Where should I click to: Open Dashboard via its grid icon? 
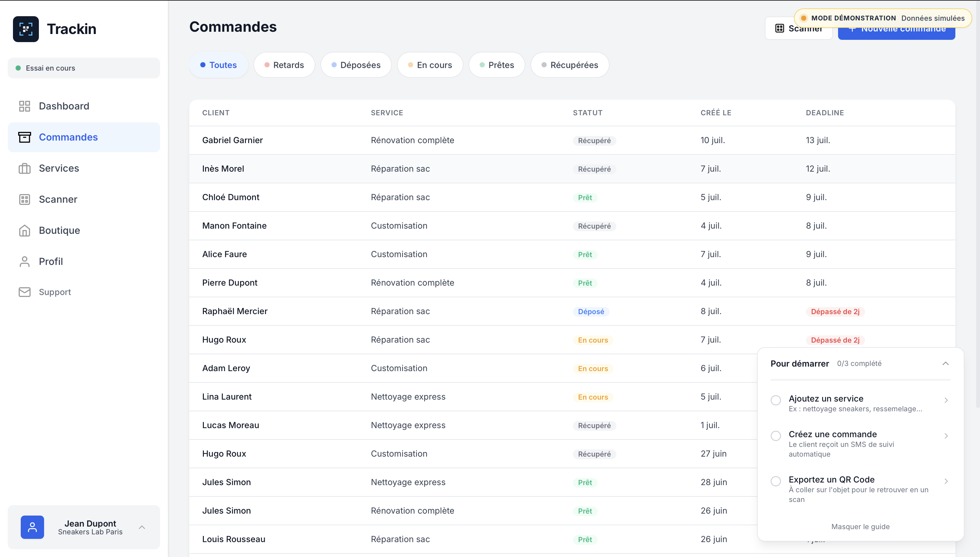[x=25, y=106]
